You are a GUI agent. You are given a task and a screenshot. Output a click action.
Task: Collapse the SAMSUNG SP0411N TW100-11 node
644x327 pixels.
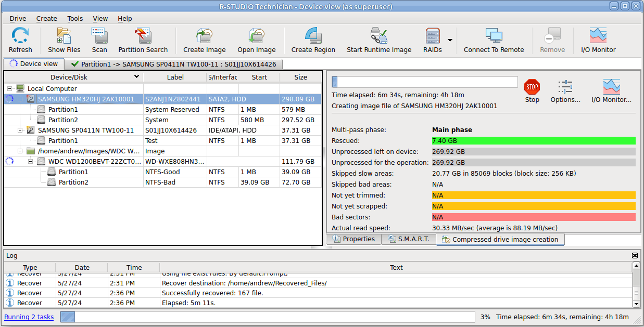click(20, 130)
